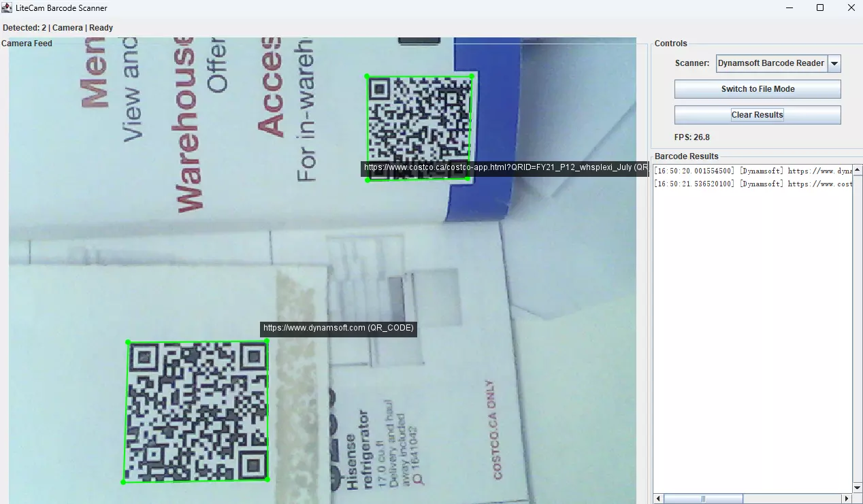Select the Dynamsoft Barcode Reader scanner entry

(x=771, y=63)
